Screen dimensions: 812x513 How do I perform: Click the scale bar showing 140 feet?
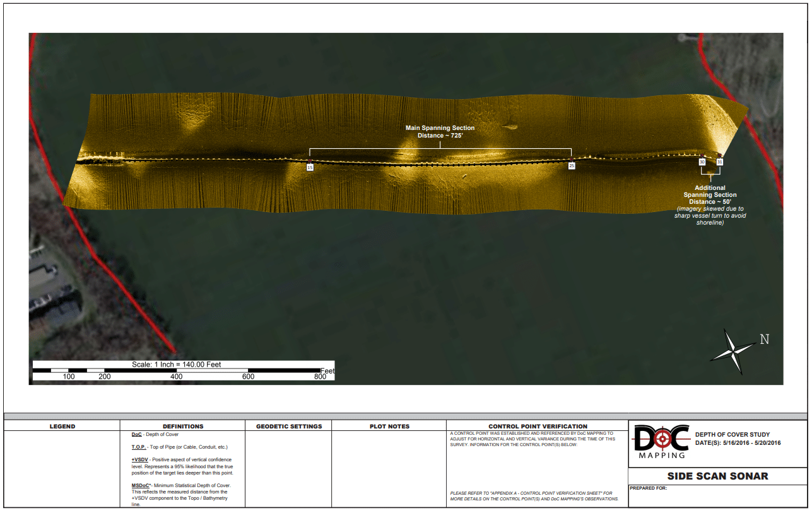[177, 364]
